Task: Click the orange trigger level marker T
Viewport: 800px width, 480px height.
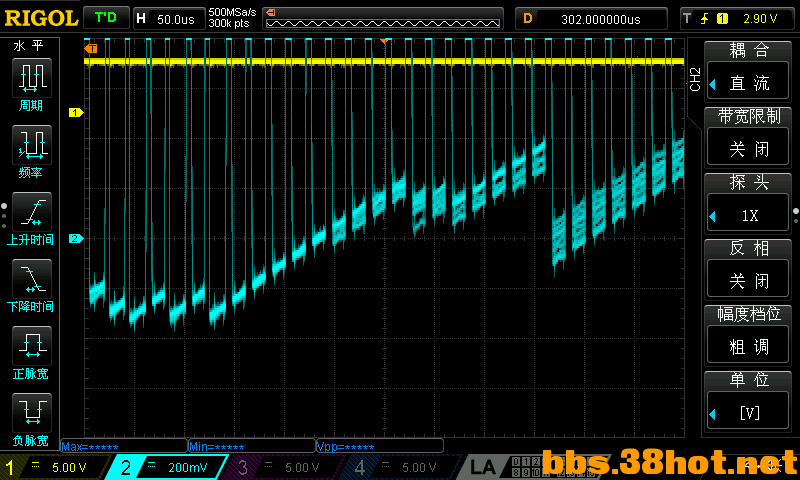Action: (x=91, y=48)
